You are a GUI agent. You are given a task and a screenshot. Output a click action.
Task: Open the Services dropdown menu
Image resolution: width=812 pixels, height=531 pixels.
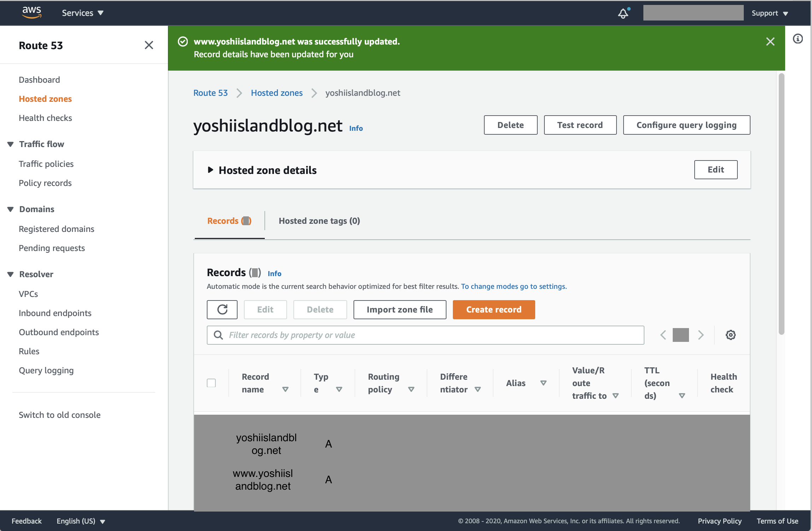click(83, 13)
